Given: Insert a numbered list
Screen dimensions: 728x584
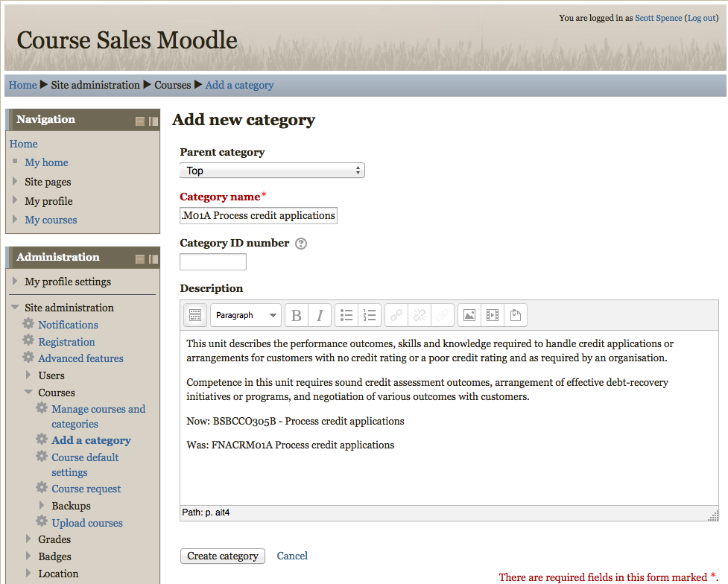Looking at the screenshot, I should 370,315.
